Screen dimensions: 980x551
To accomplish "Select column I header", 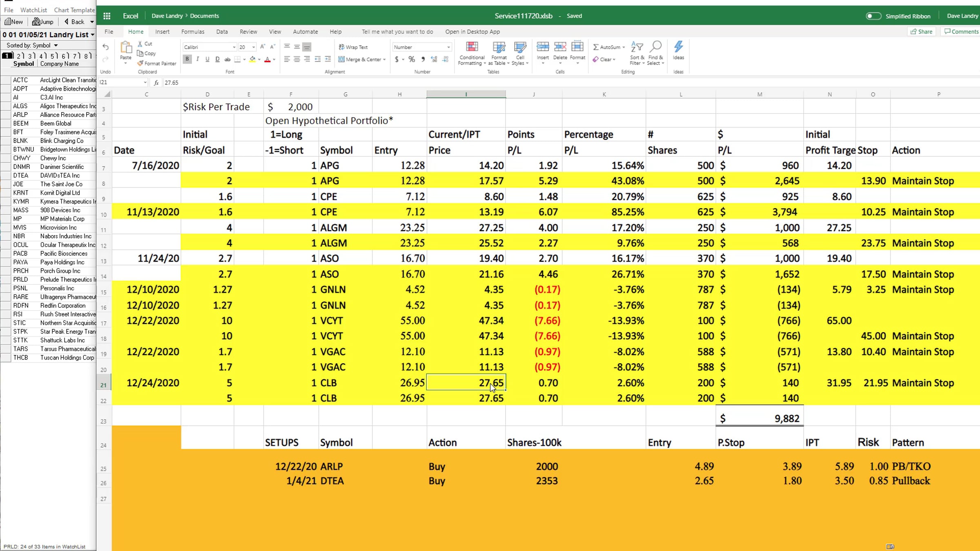I will coord(466,94).
